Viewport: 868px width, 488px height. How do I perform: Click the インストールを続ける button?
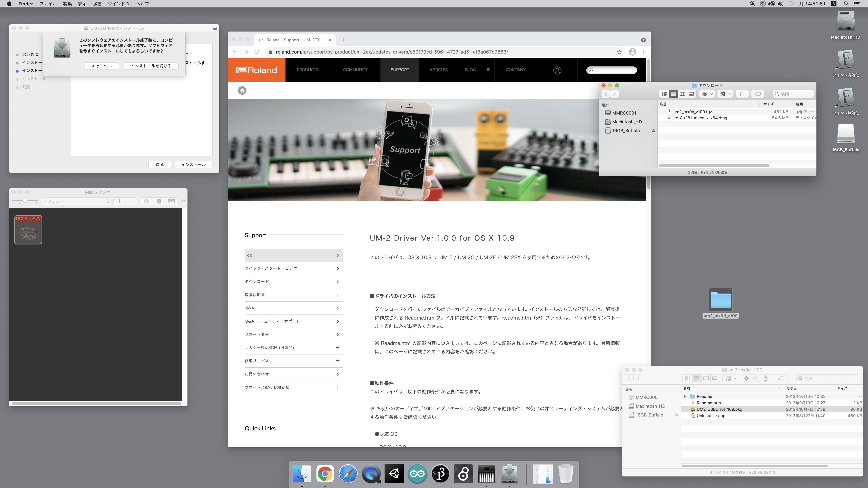pos(151,66)
